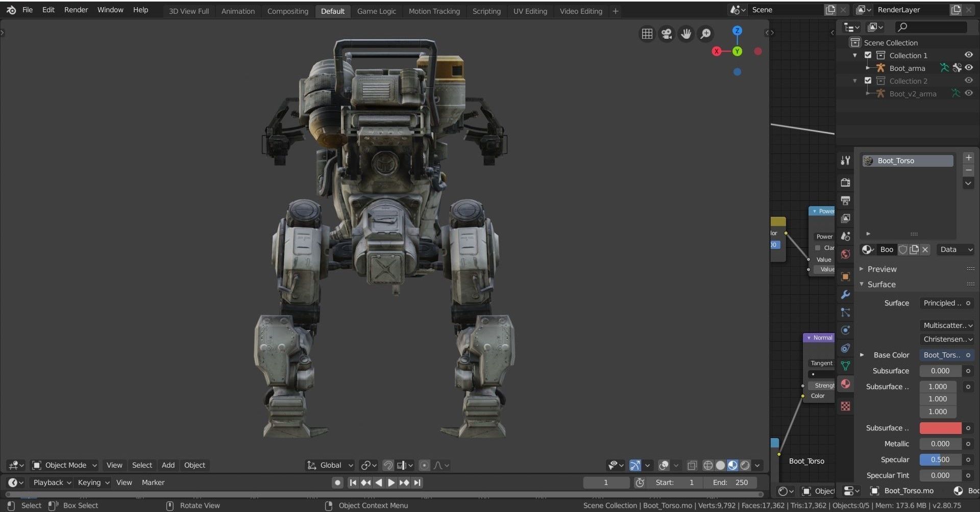
Task: Click the zoom view magnifier icon
Action: (705, 34)
